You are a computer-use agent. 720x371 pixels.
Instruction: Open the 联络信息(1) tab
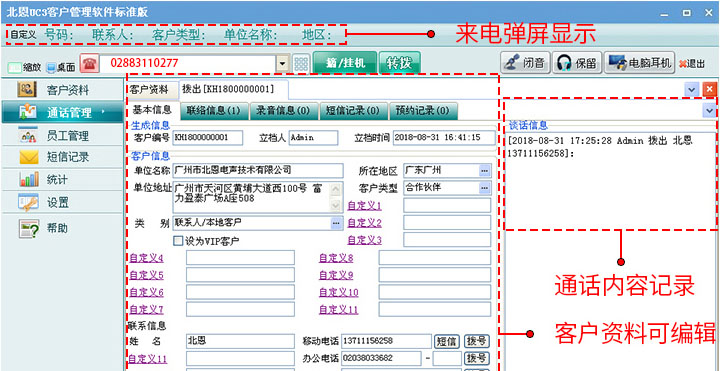(x=213, y=111)
